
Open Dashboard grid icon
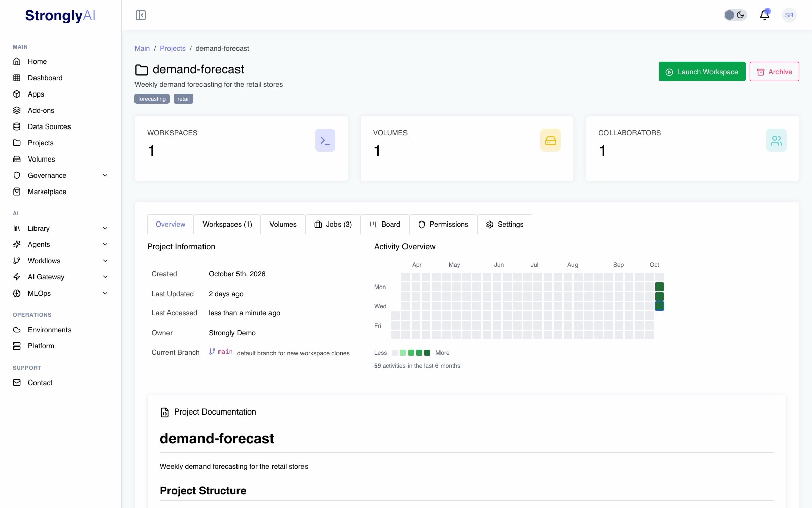pos(17,78)
